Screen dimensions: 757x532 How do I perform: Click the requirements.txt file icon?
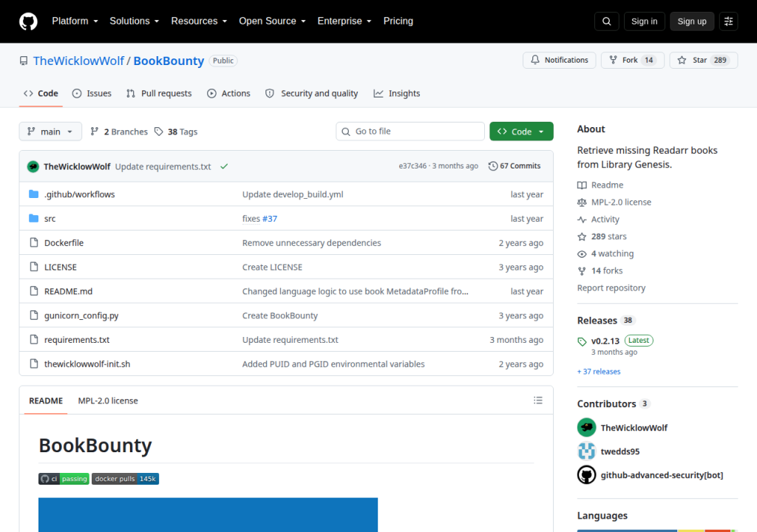point(34,339)
